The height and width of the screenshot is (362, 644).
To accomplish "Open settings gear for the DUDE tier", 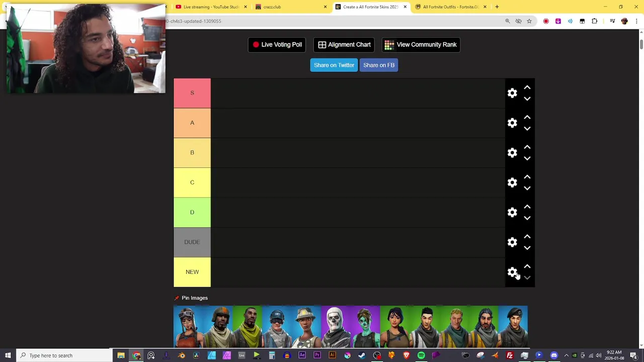I will [512, 242].
